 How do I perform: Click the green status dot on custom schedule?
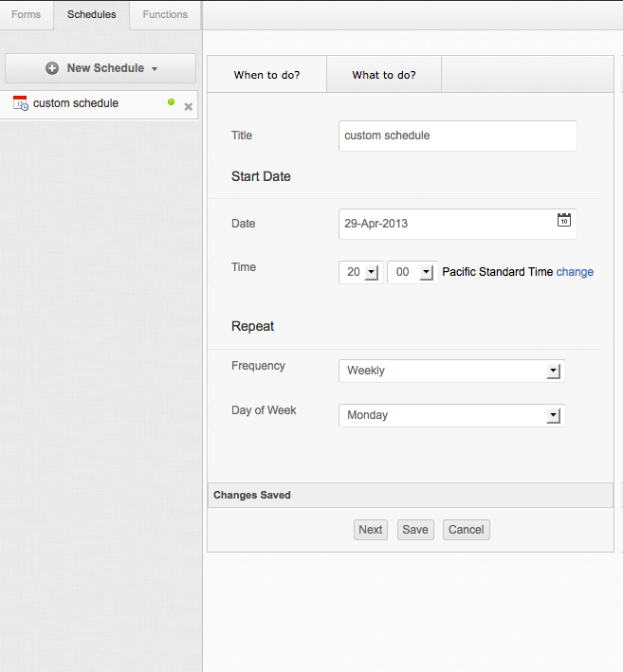coord(171,102)
